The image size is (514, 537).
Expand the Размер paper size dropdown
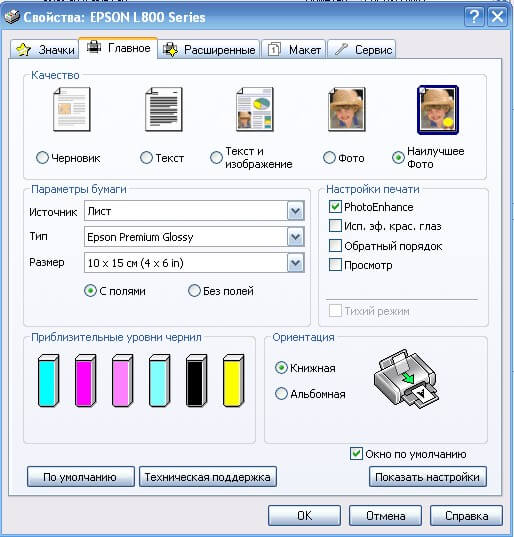click(x=296, y=263)
